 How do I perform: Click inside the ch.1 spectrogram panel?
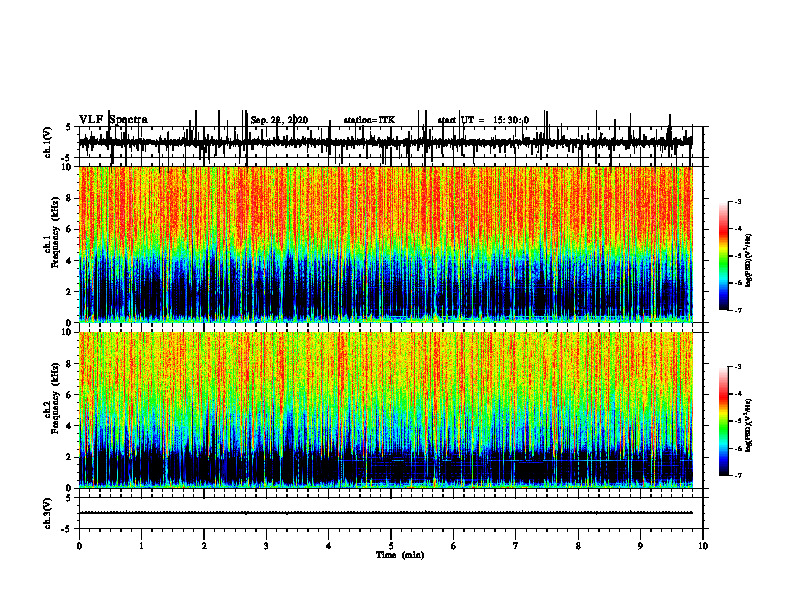pos(385,244)
